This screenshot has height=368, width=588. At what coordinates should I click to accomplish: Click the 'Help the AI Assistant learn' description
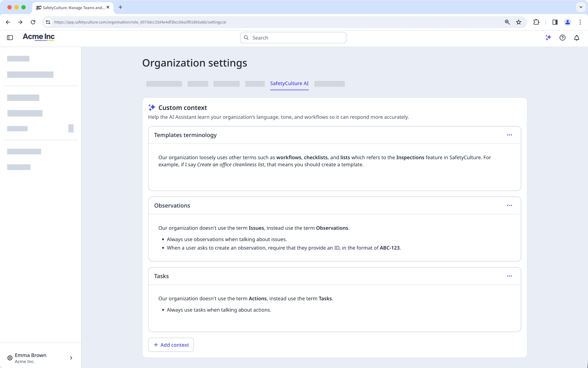tap(278, 117)
